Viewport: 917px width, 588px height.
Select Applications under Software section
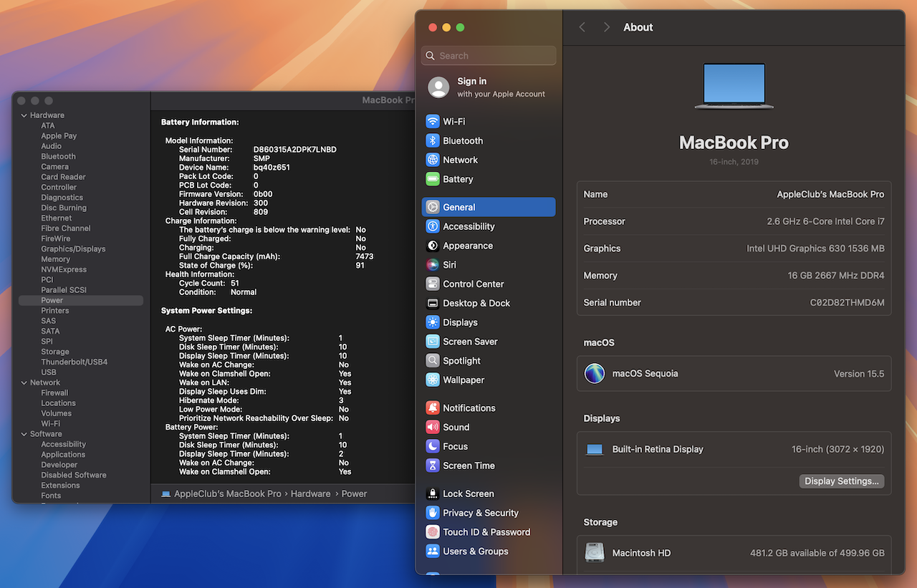[63, 455]
